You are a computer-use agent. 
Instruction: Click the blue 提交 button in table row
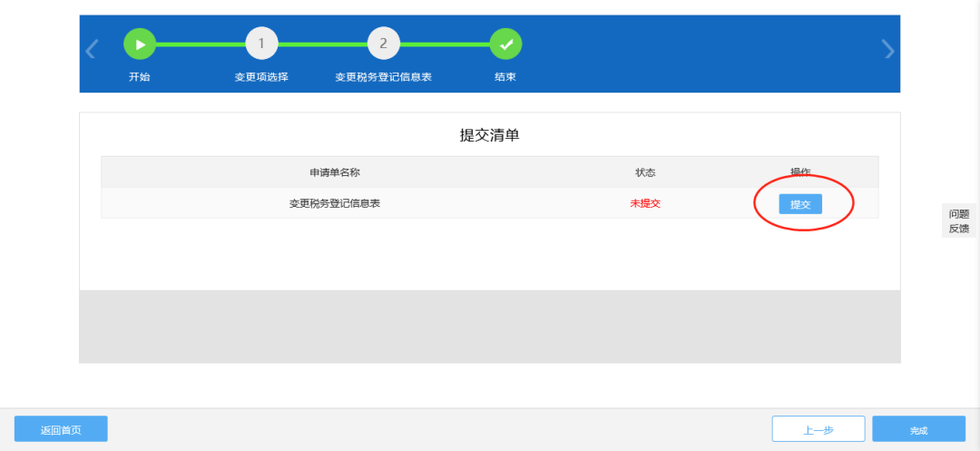click(x=800, y=204)
